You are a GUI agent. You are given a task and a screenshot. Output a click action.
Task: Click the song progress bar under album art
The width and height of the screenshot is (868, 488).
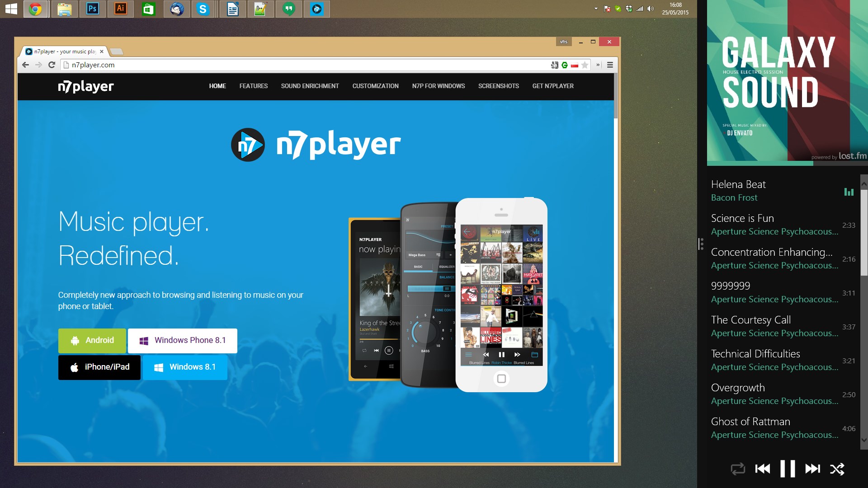pos(788,164)
